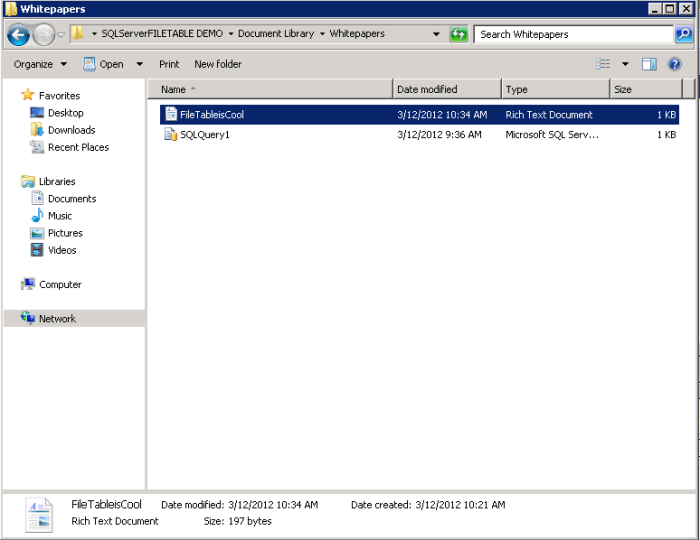Select Network in navigation pane
700x540 pixels.
(x=57, y=319)
